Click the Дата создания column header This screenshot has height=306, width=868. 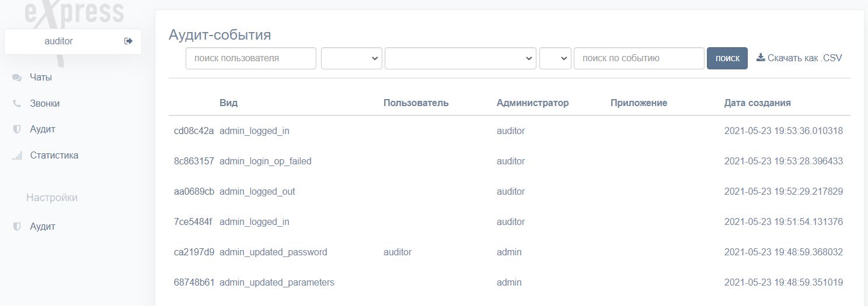[757, 103]
